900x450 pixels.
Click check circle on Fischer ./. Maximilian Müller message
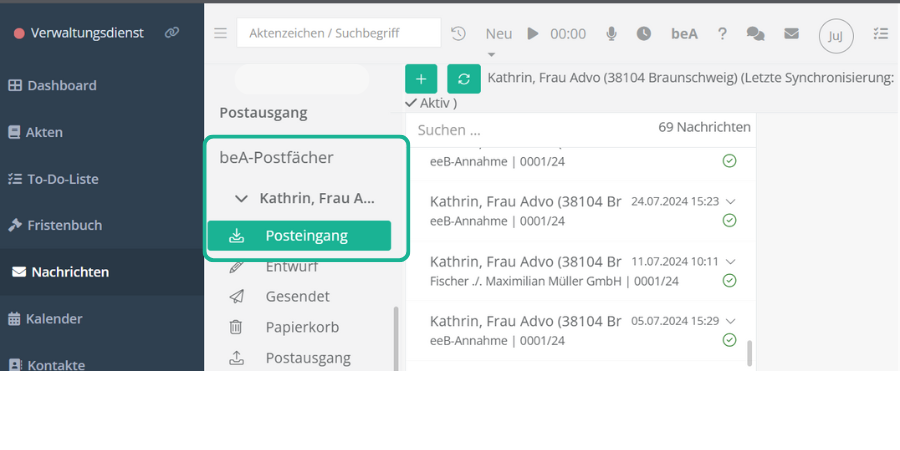pos(729,280)
